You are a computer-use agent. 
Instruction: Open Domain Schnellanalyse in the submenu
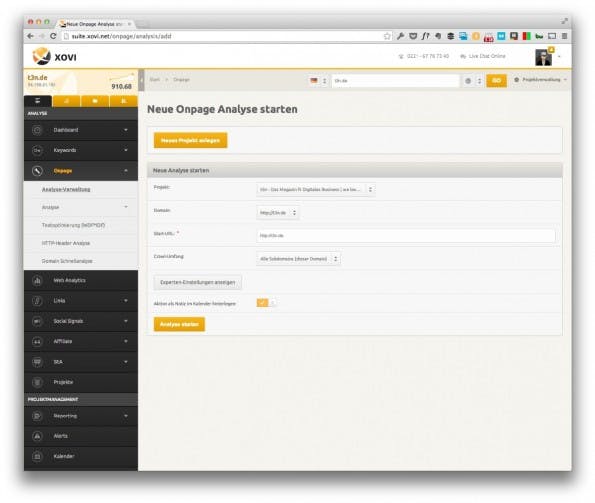click(67, 261)
